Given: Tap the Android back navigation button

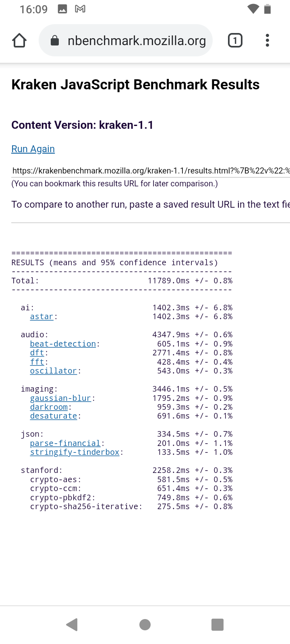Looking at the screenshot, I should coord(72,625).
